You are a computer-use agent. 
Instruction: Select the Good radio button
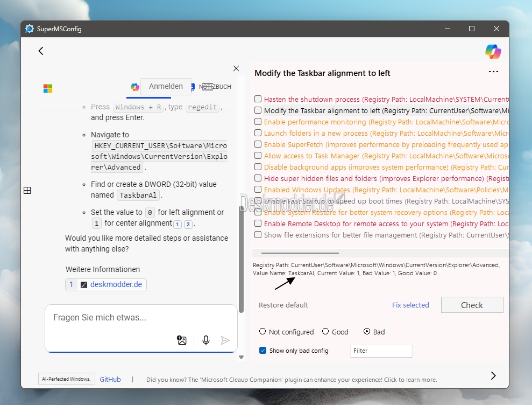pos(325,331)
